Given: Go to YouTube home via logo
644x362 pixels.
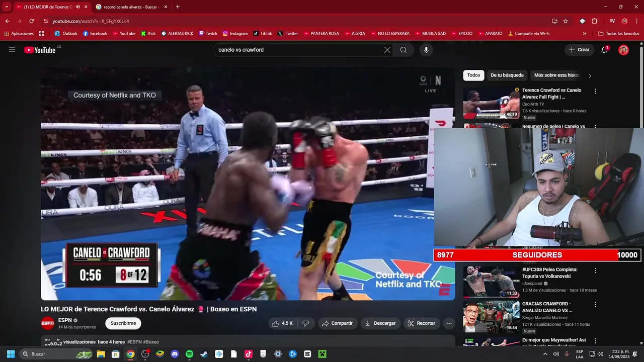Looking at the screenshot, I should pos(40,50).
